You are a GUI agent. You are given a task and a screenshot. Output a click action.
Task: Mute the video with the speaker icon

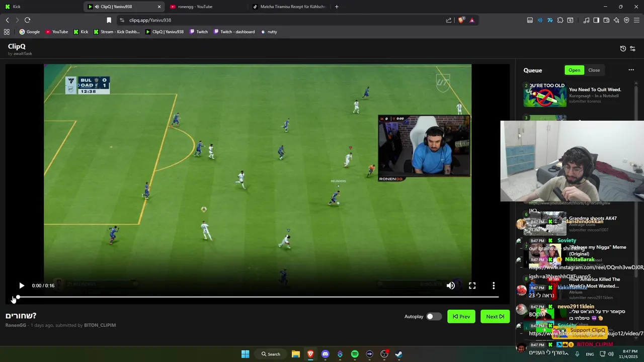pyautogui.click(x=451, y=286)
